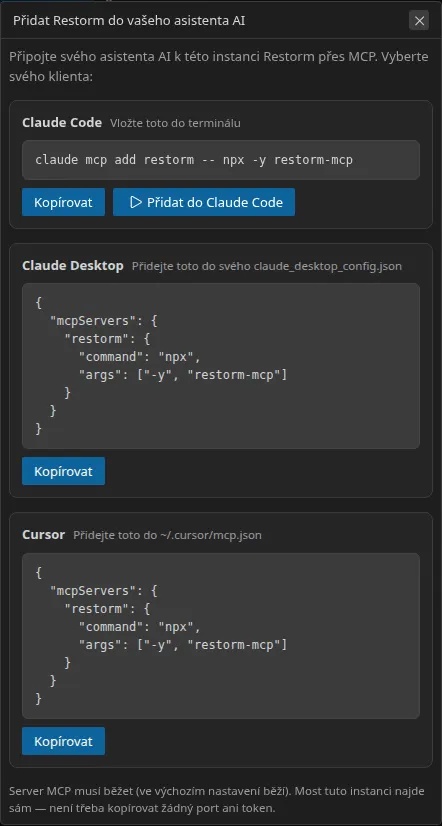Screen dimensions: 442x826
Task: Click the claude_desktop_config.json instruction text
Action: pos(267,267)
